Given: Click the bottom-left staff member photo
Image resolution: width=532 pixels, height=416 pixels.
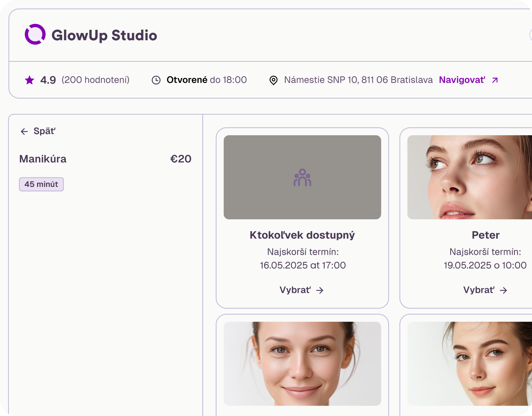Looking at the screenshot, I should click(x=302, y=364).
